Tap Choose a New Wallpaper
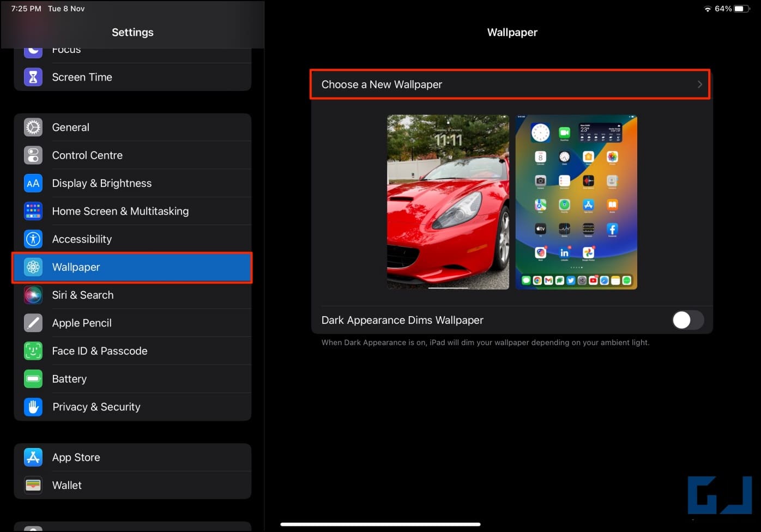Viewport: 761px width, 532px height. 510,84
